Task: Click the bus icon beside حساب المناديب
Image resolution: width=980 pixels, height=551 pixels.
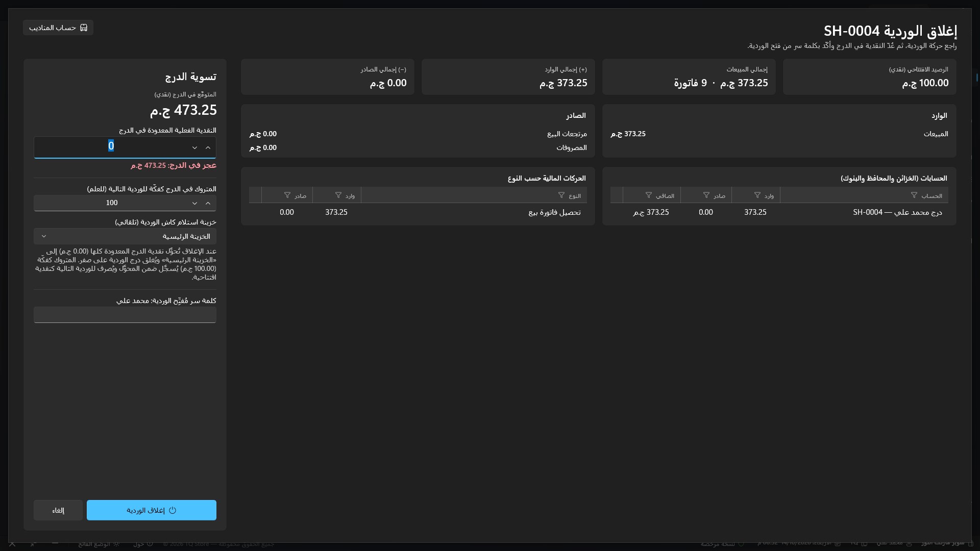Action: tap(84, 28)
